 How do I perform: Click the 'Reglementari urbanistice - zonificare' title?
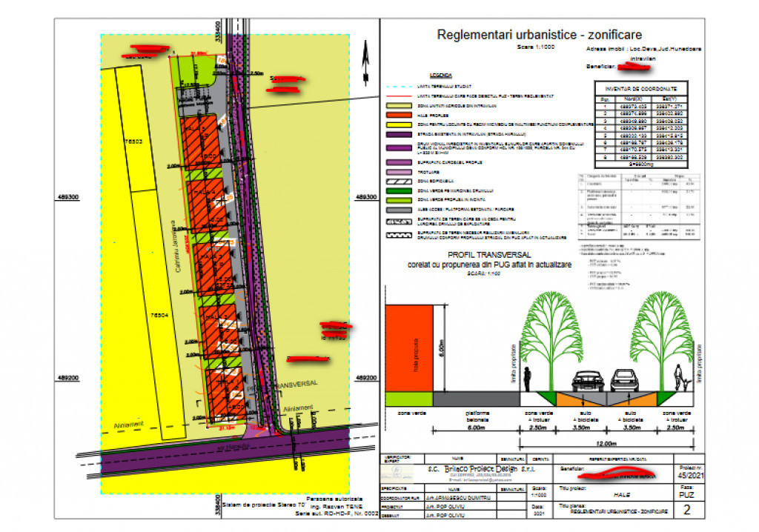click(540, 34)
